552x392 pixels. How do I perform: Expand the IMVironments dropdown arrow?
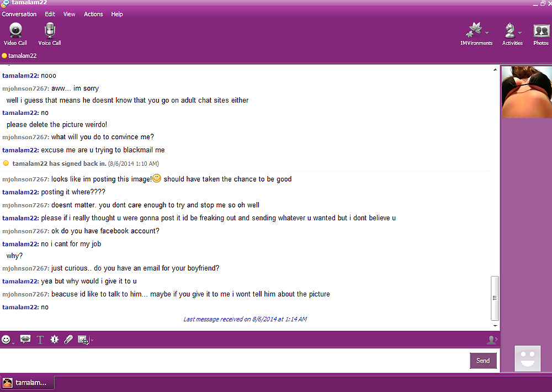487,33
